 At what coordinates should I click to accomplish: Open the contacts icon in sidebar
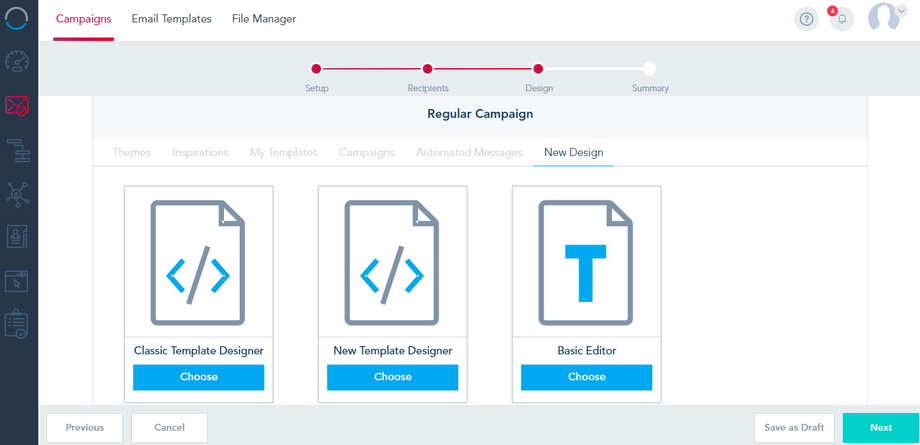18,237
